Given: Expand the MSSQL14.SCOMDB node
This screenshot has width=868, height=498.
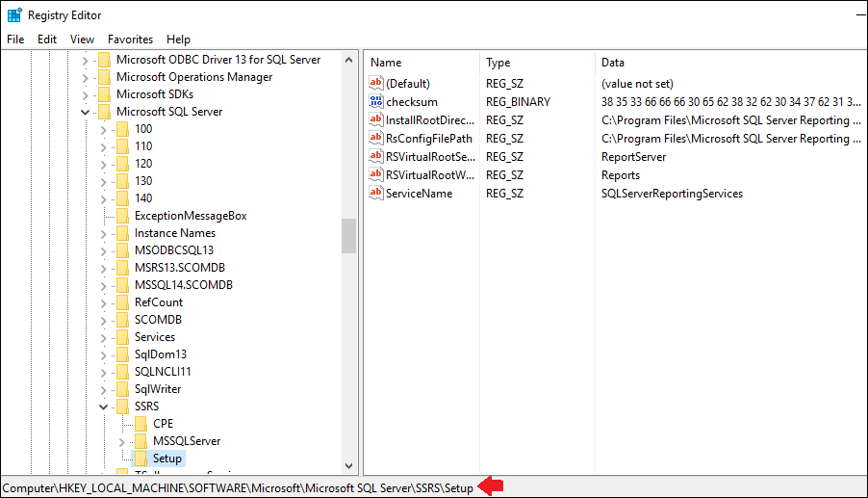Looking at the screenshot, I should [x=104, y=286].
